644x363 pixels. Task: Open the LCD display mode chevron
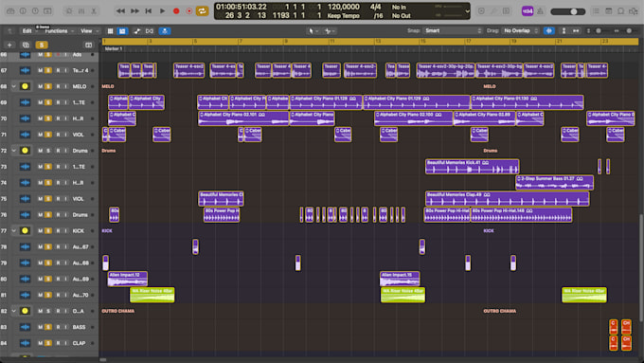467,11
